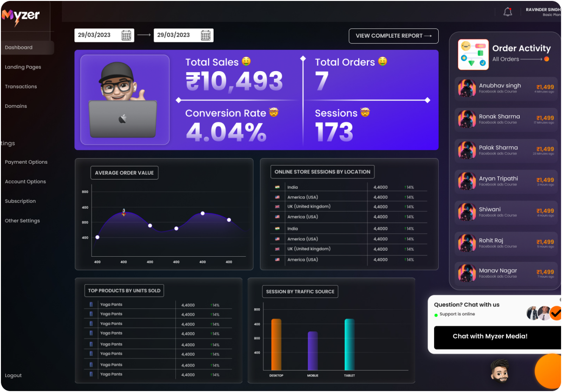This screenshot has width=562, height=392.
Task: Click Logout in the sidebar
Action: (x=13, y=375)
